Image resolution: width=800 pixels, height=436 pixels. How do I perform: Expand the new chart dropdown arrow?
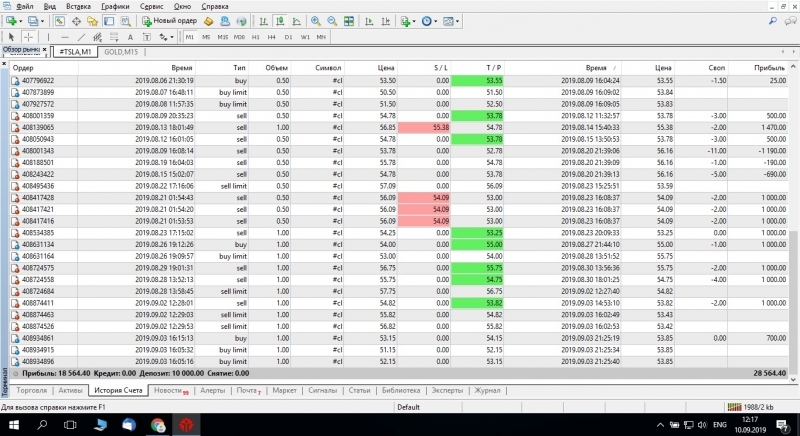(21, 20)
